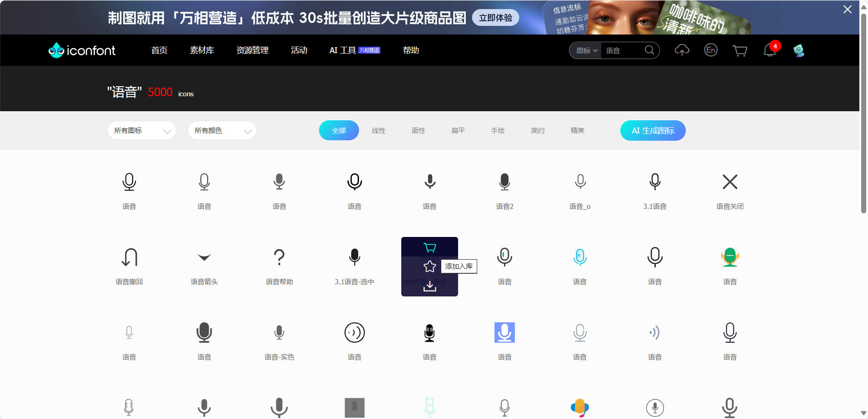Select the 语音_o microphone icon
868x419 pixels.
click(x=580, y=182)
